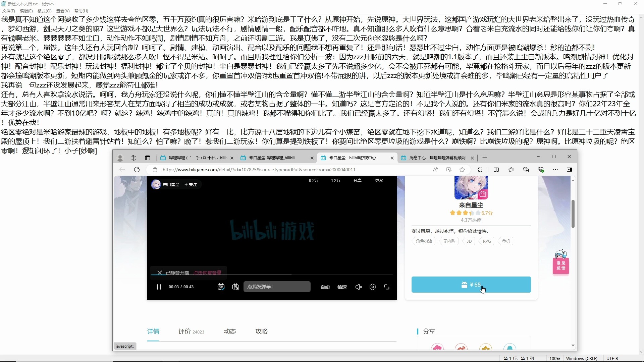Dismiss the 已静音开播 muted notice
Viewport: 644px width, 362px height.
pos(160,273)
